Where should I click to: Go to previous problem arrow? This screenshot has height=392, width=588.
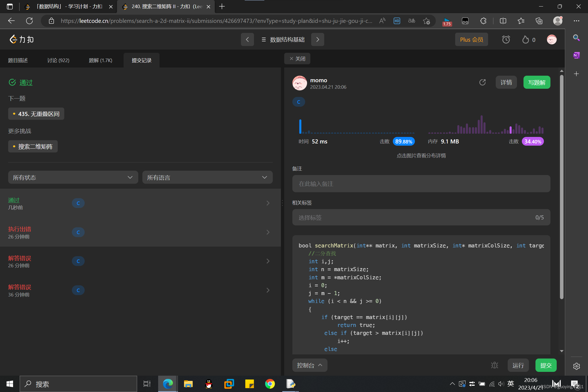click(247, 40)
